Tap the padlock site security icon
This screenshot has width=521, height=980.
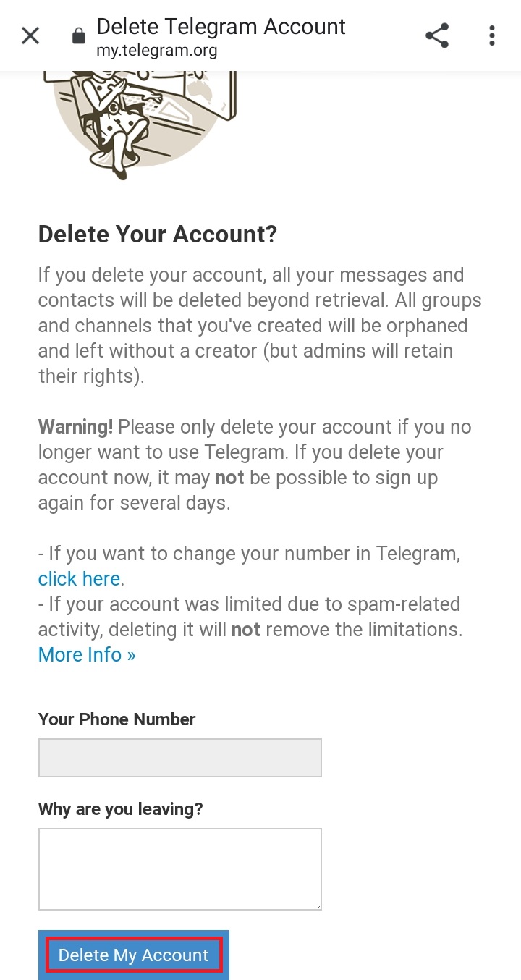point(79,36)
